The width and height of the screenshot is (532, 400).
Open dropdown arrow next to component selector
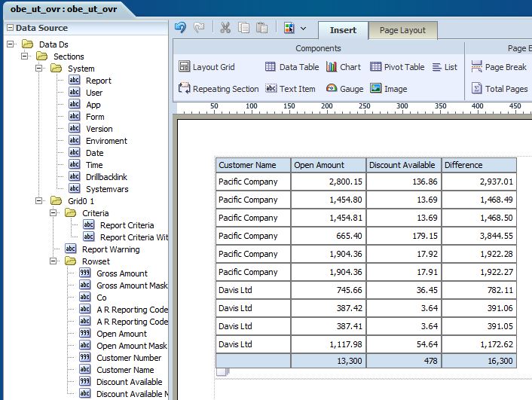coord(304,29)
